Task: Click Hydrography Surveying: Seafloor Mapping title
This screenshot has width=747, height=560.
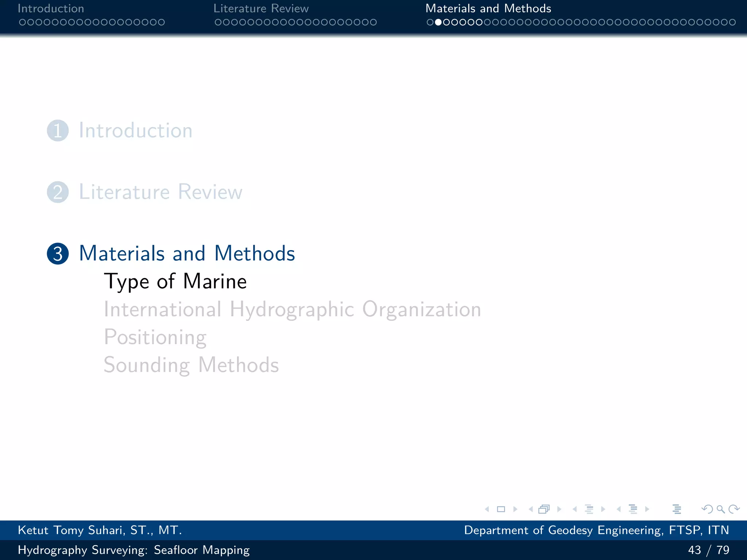Action: point(134,550)
